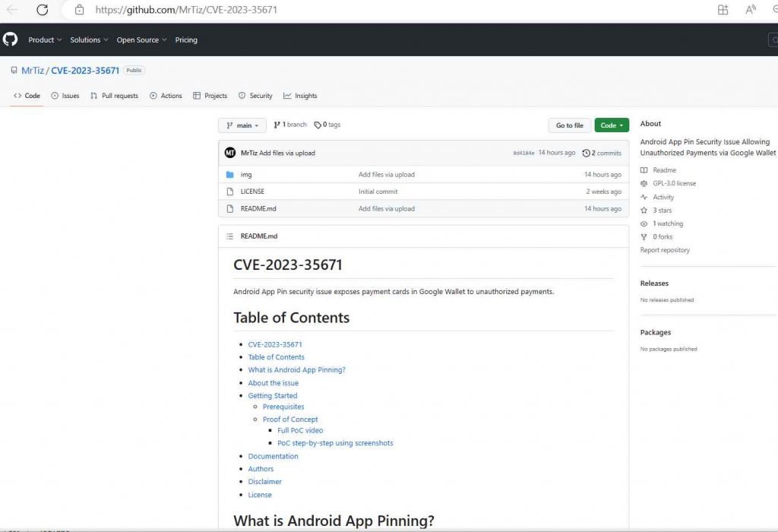Jump to Full PoC video section
778x532 pixels.
[x=300, y=430]
